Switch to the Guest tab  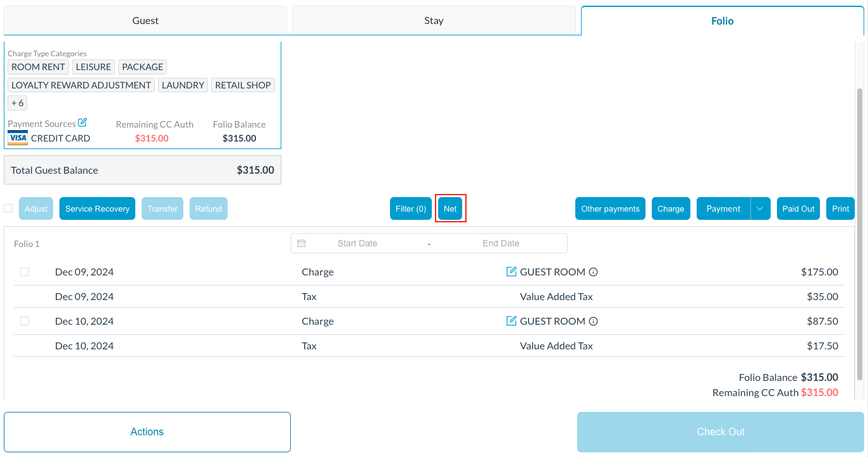[145, 21]
